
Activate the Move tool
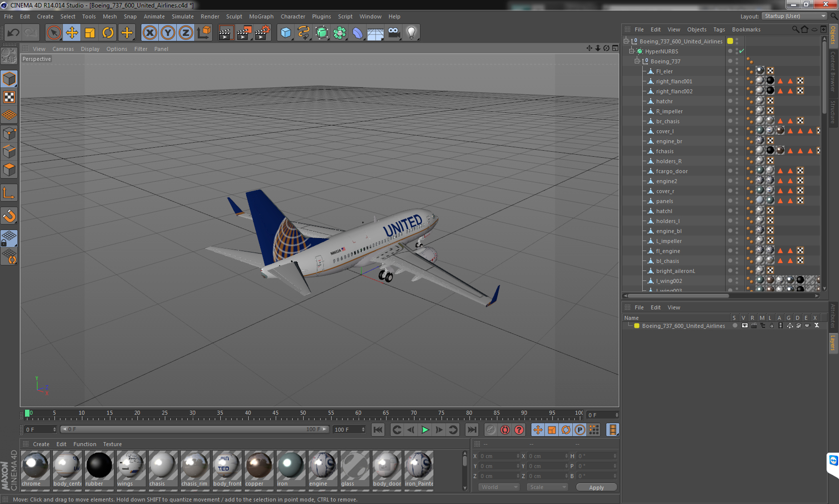pyautogui.click(x=72, y=33)
